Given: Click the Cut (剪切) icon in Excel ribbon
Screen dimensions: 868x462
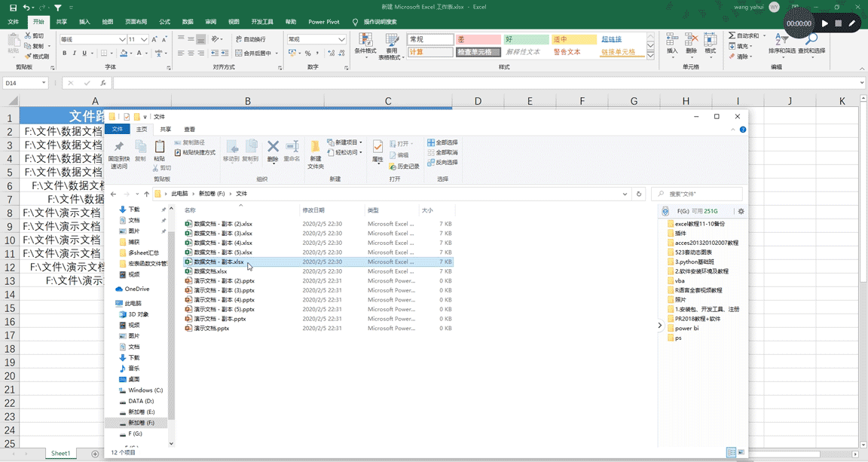Looking at the screenshot, I should pos(28,35).
